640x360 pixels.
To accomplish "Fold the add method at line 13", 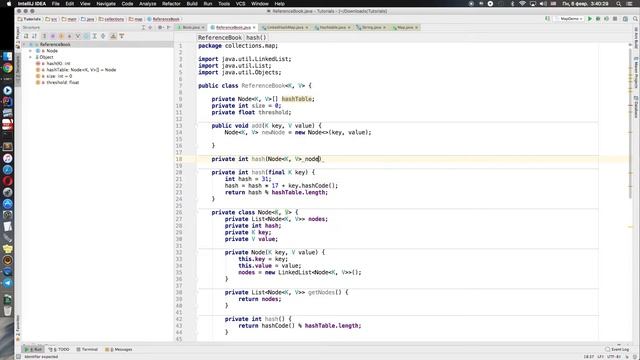I will pos(196,126).
